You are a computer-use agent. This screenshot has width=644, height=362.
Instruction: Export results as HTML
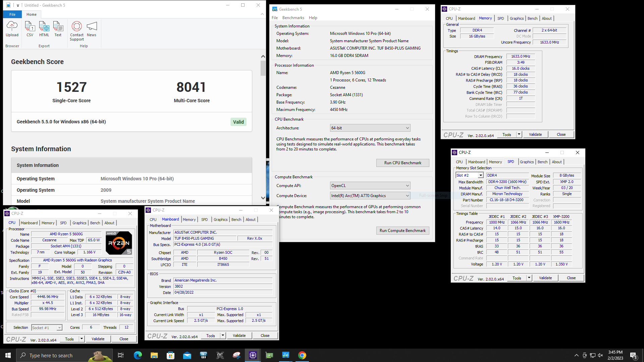tap(44, 29)
